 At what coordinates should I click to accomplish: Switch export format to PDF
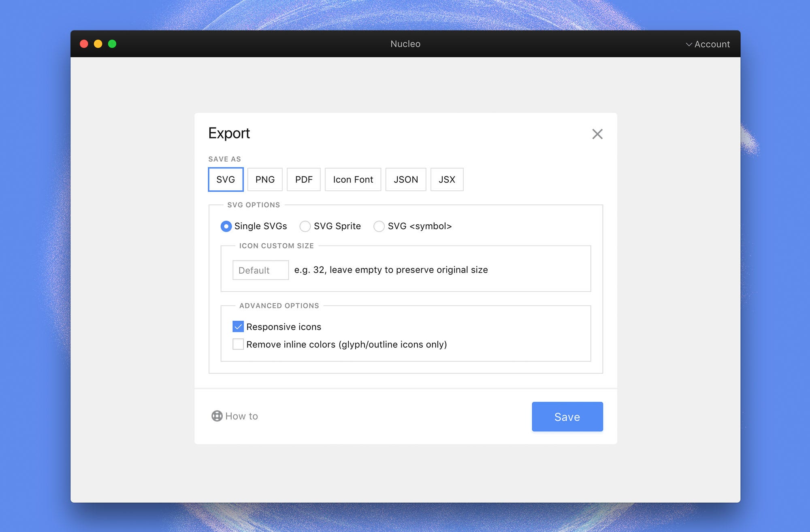click(x=303, y=179)
